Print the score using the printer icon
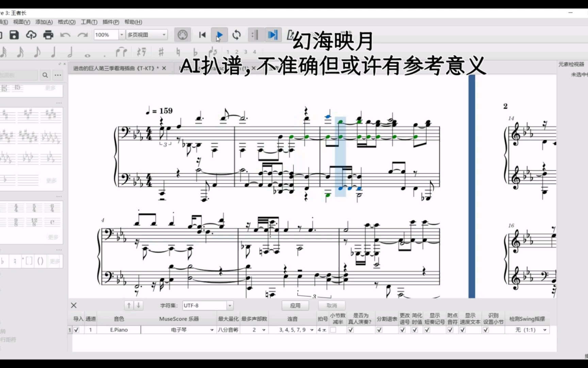The image size is (588, 368). coord(48,35)
